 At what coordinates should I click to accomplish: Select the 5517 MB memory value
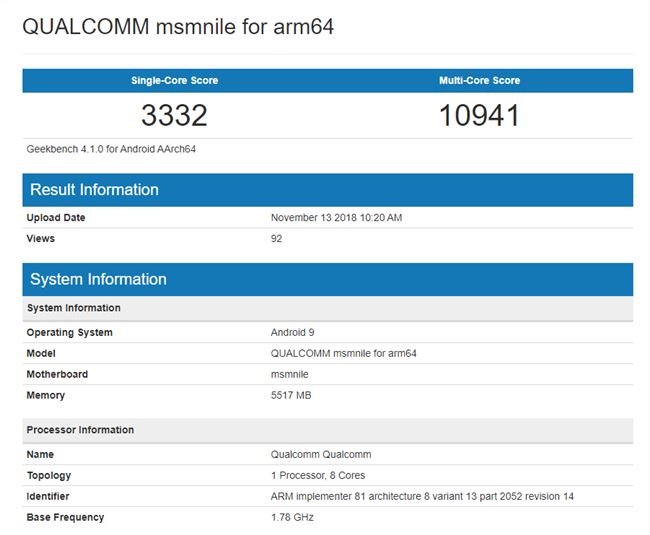291,395
